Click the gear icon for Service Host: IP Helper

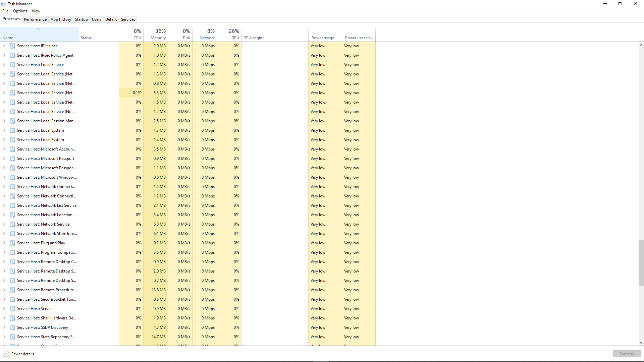click(x=12, y=46)
